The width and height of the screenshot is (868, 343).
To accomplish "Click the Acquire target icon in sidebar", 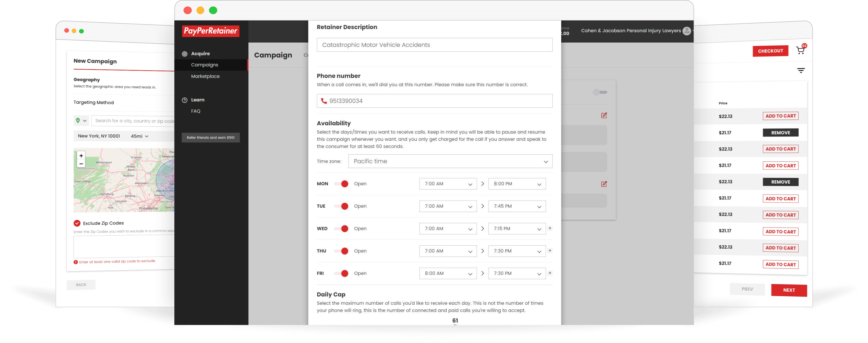I will [185, 54].
